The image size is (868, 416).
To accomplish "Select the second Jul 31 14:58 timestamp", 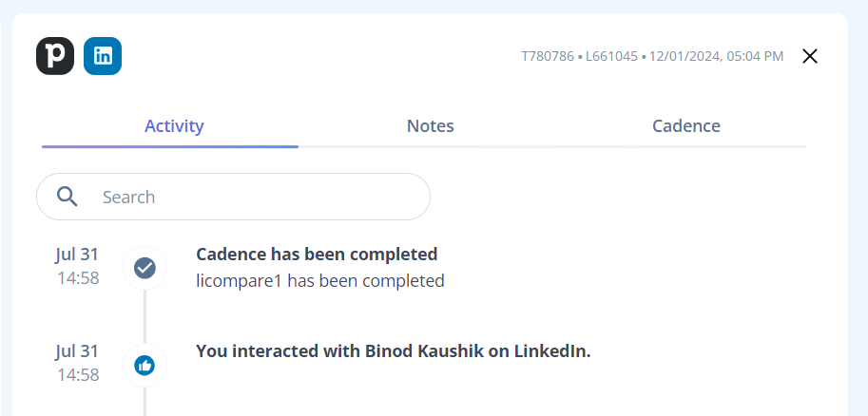I will click(x=78, y=363).
